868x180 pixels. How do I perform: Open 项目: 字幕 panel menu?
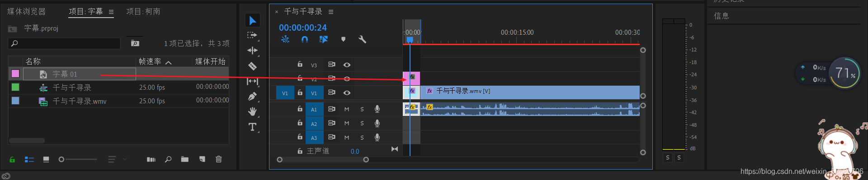pos(111,12)
